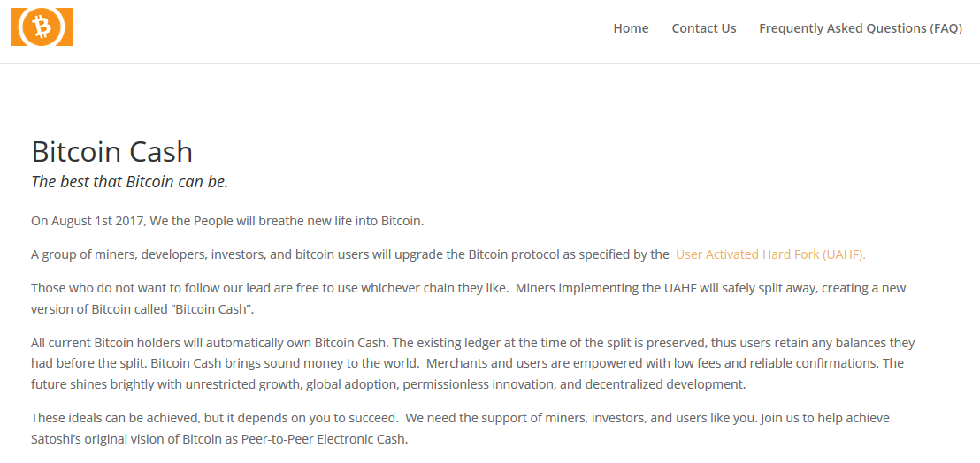Follow the User Activated Hard Fork (UAHF) link
The width and height of the screenshot is (980, 463).
769,254
